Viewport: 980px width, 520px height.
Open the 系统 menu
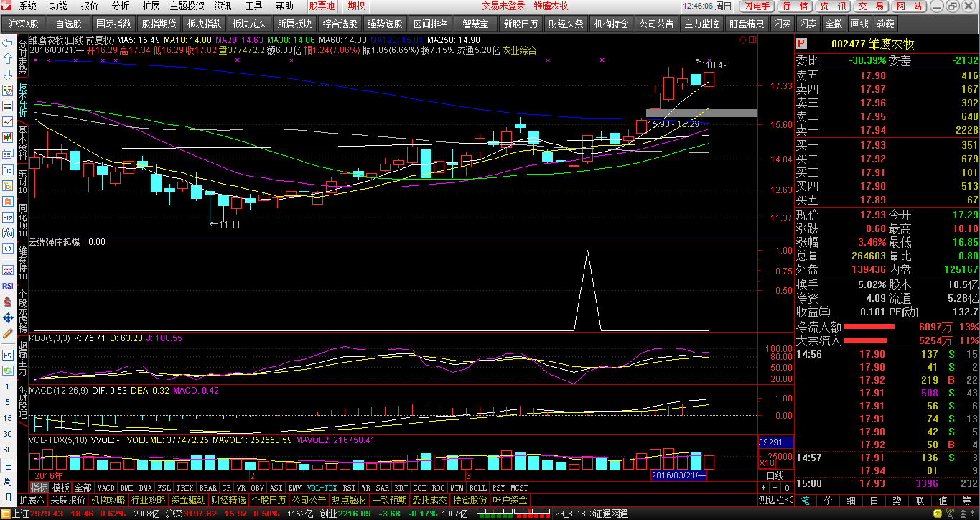coord(28,6)
